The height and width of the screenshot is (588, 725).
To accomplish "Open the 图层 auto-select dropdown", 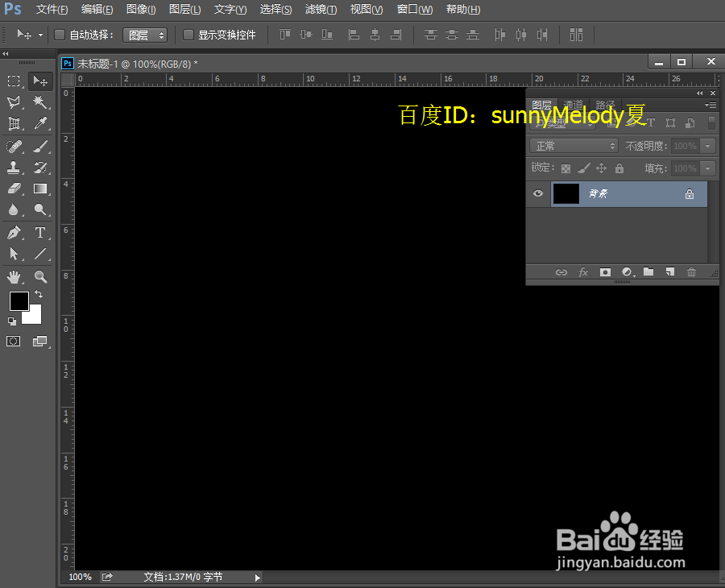I will 145,35.
